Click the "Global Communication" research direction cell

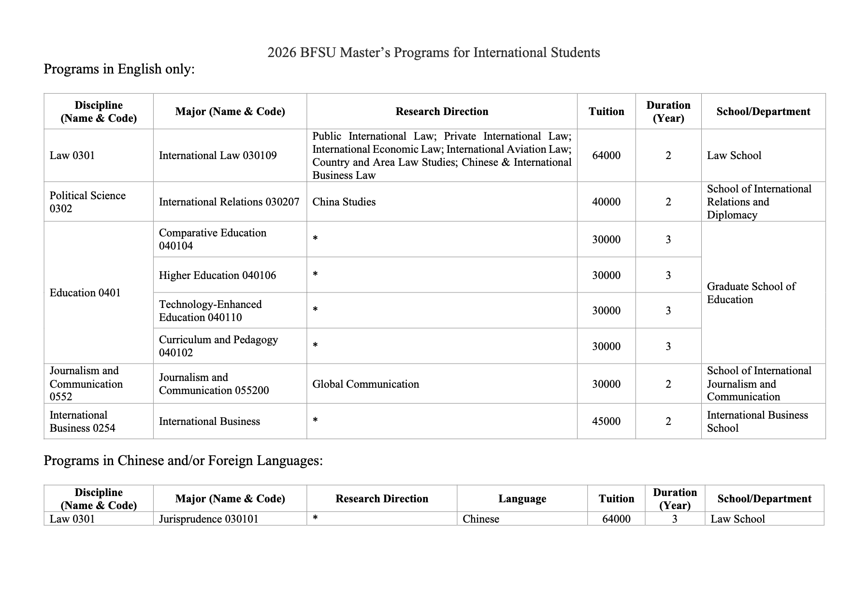pyautogui.click(x=365, y=384)
